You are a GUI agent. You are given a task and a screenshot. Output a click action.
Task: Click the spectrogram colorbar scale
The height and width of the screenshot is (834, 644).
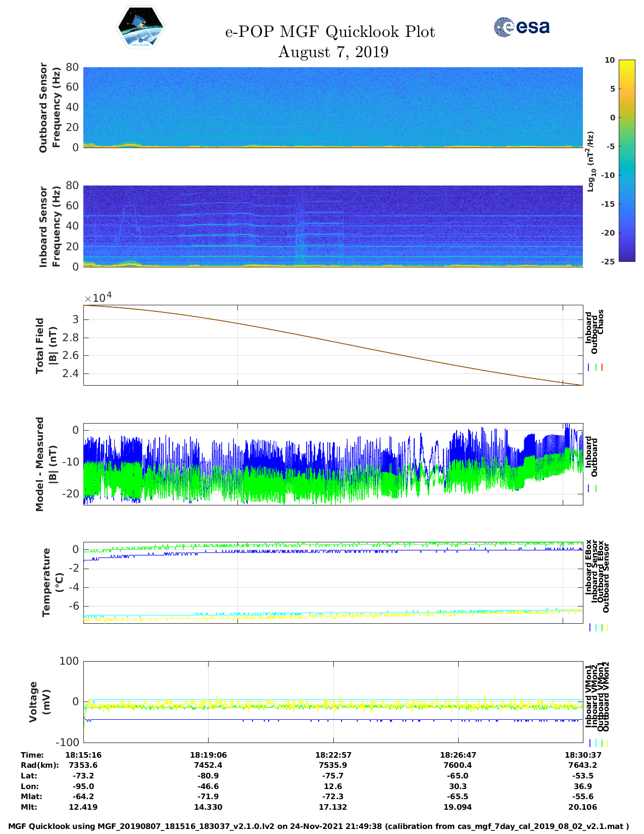627,160
